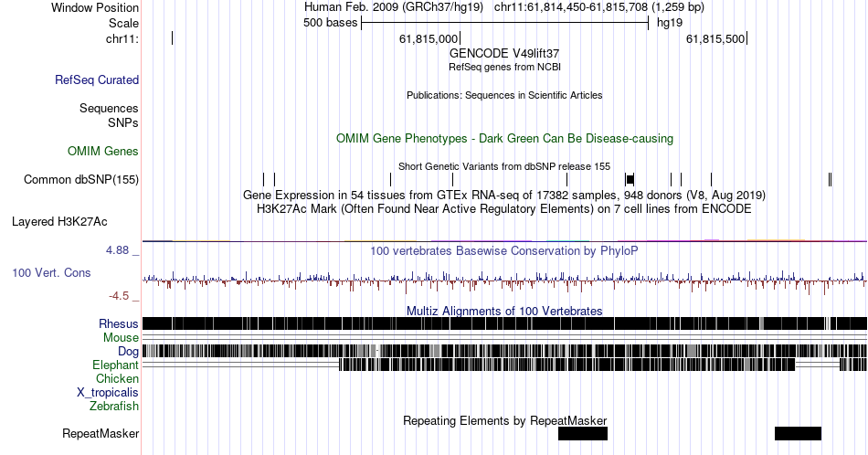
Task: Click the Elephant species label
Action: (116, 365)
